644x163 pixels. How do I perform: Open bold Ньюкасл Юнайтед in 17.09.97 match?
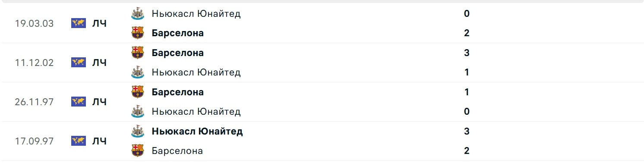pyautogui.click(x=197, y=131)
